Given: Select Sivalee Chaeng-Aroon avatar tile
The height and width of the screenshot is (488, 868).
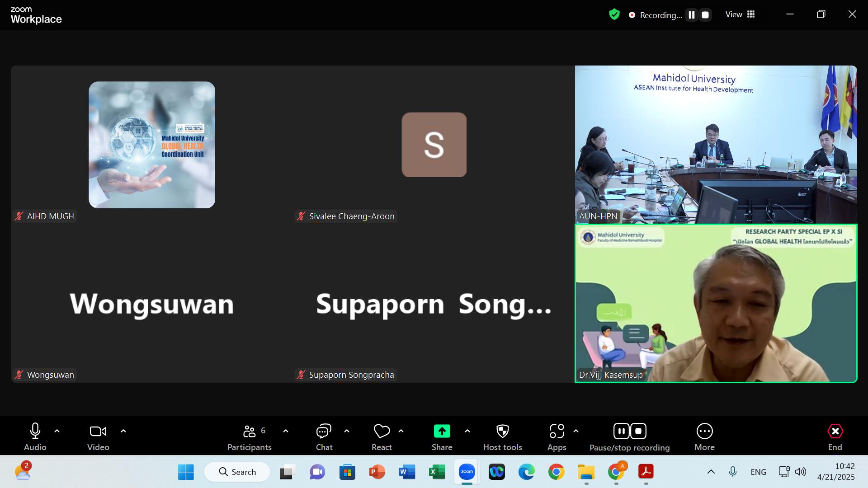Looking at the screenshot, I should click(x=434, y=145).
